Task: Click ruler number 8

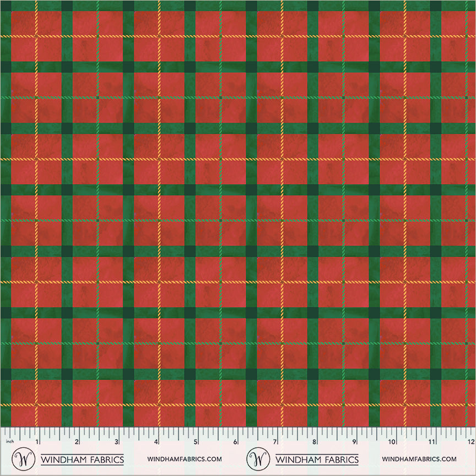Action: (x=315, y=442)
